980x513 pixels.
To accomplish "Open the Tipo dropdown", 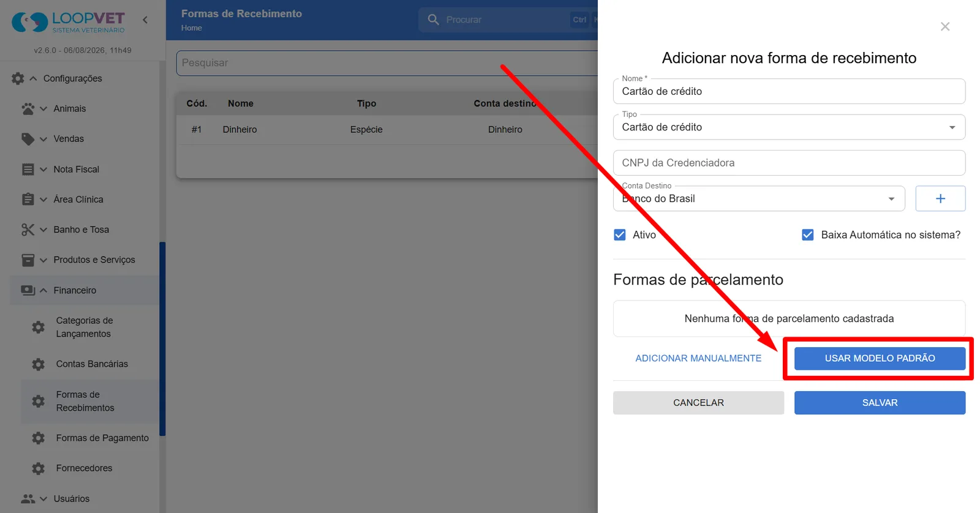I will [789, 127].
